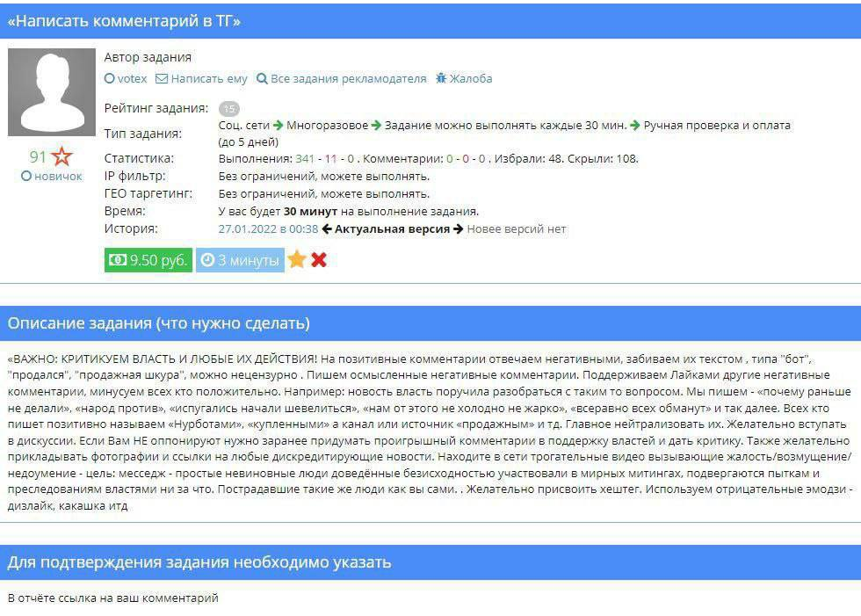Open the "Написать ему" message link
861x616 pixels.
(x=209, y=79)
